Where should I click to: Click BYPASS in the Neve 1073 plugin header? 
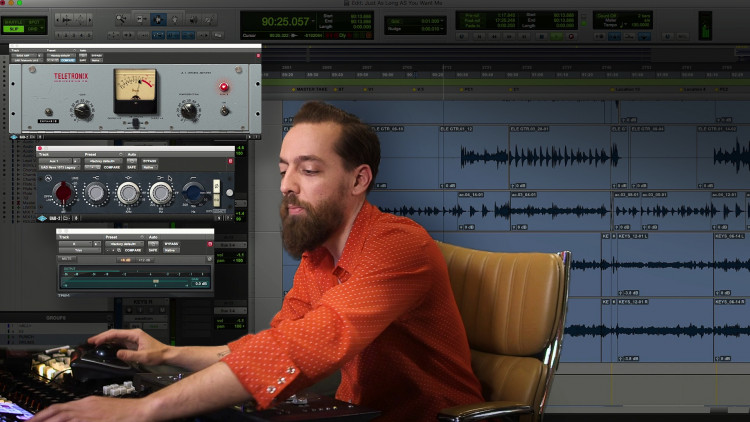click(x=150, y=161)
